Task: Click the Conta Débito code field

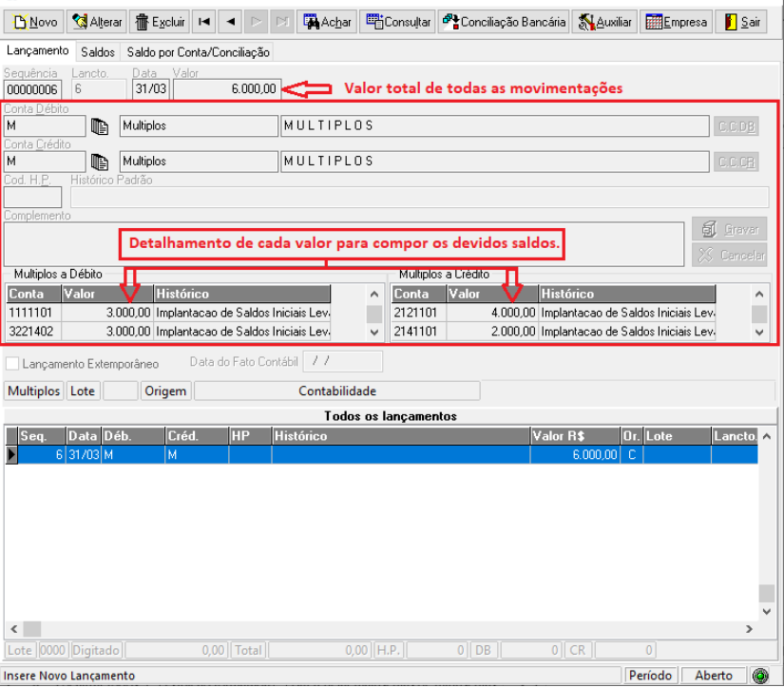Action: (x=45, y=126)
